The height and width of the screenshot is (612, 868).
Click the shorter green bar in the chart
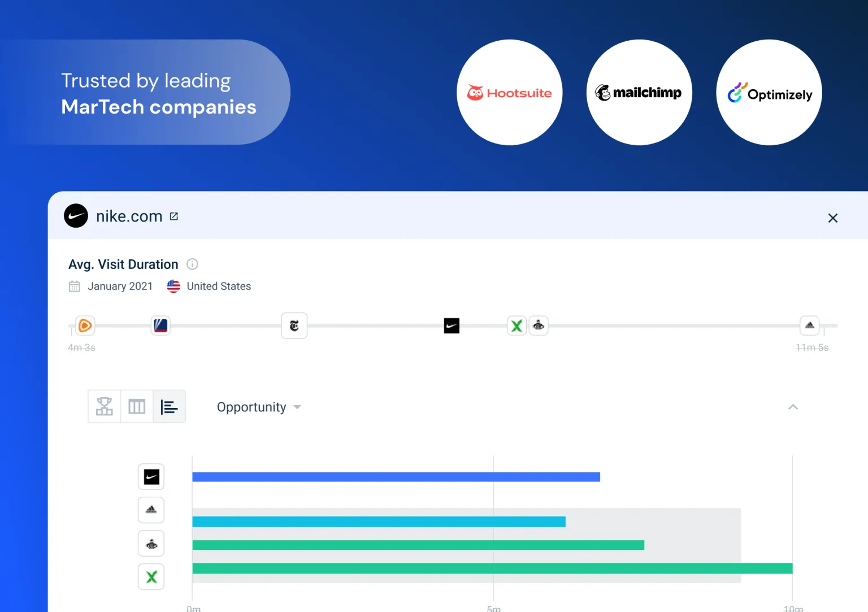[x=418, y=545]
